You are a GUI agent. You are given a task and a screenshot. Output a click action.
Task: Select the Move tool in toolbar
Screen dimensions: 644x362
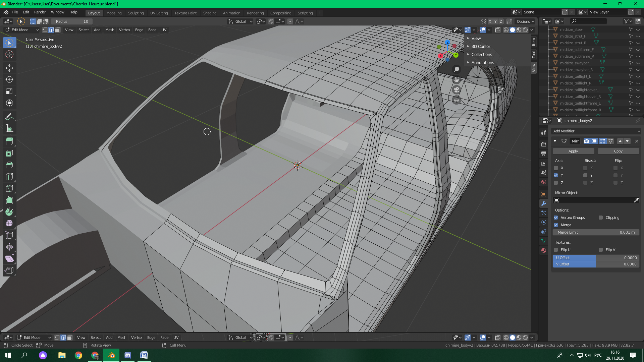pos(9,68)
